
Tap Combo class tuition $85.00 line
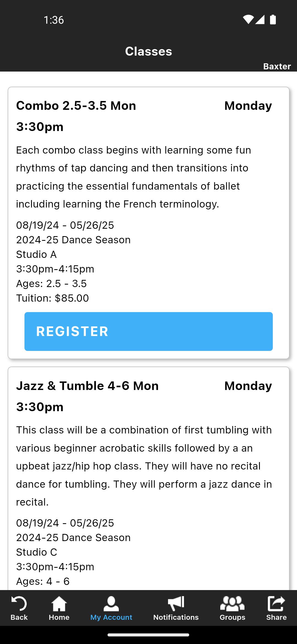53,298
